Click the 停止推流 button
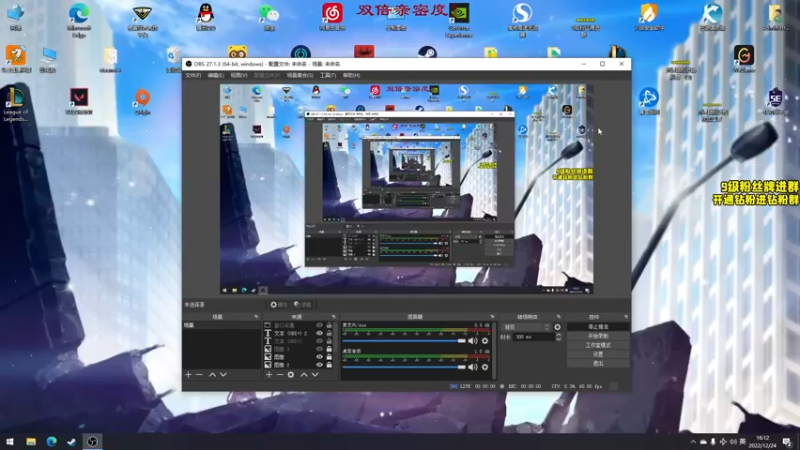The height and width of the screenshot is (450, 800). click(598, 327)
